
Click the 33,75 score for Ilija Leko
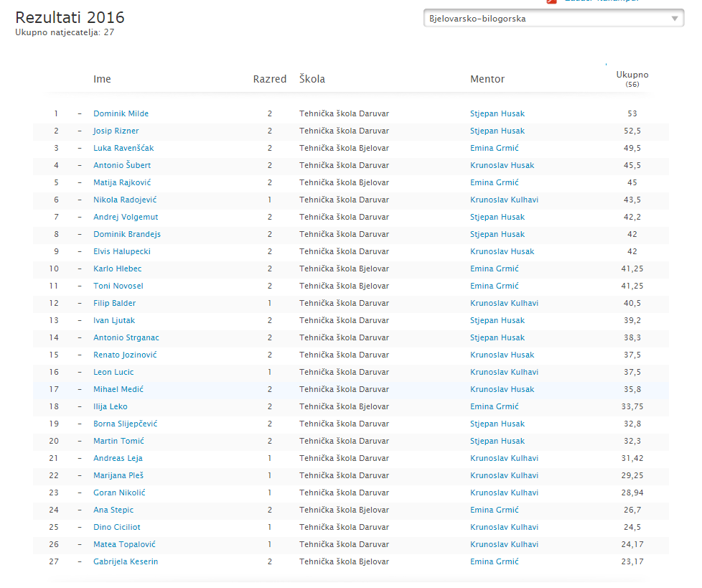(x=632, y=406)
